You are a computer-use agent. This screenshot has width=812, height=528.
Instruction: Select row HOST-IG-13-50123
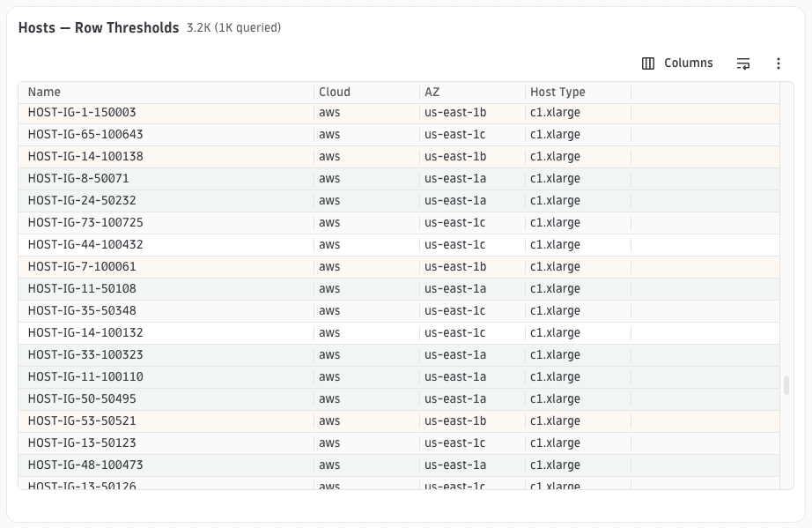tap(399, 443)
